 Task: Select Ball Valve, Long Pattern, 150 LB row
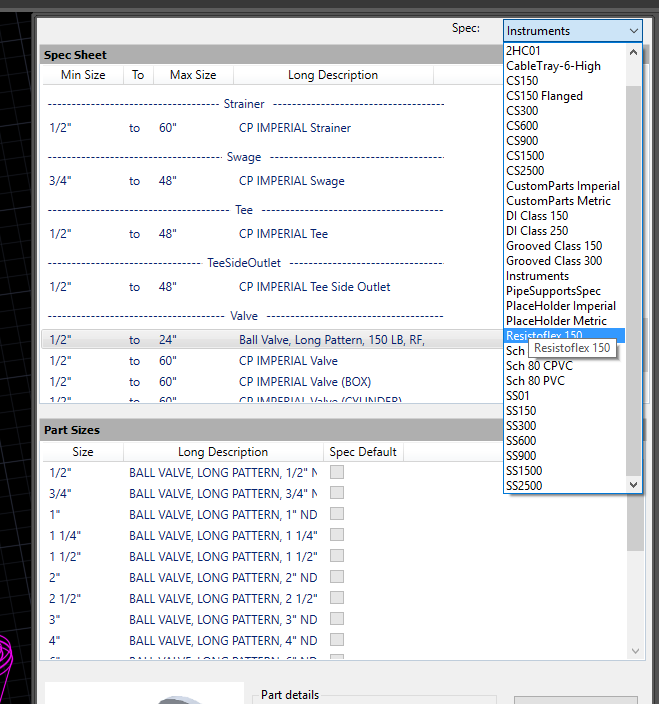(272, 340)
